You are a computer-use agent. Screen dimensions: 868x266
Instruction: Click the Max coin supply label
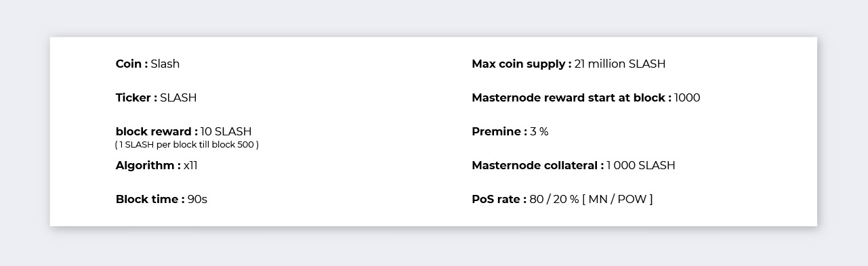point(521,64)
